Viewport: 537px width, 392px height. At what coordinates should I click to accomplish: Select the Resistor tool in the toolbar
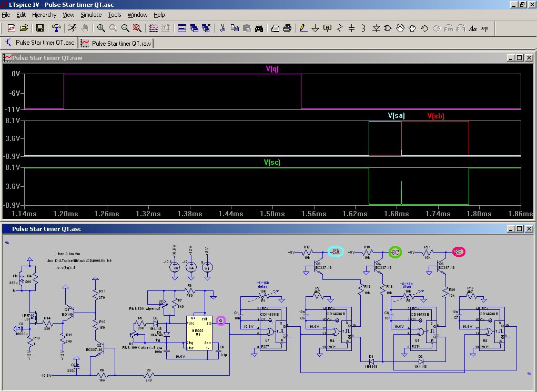pos(339,28)
